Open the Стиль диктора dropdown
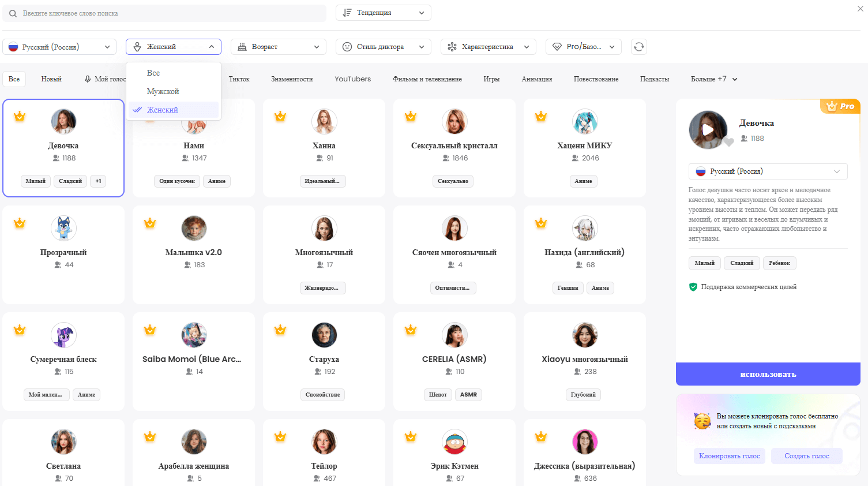868x486 pixels. coord(384,47)
